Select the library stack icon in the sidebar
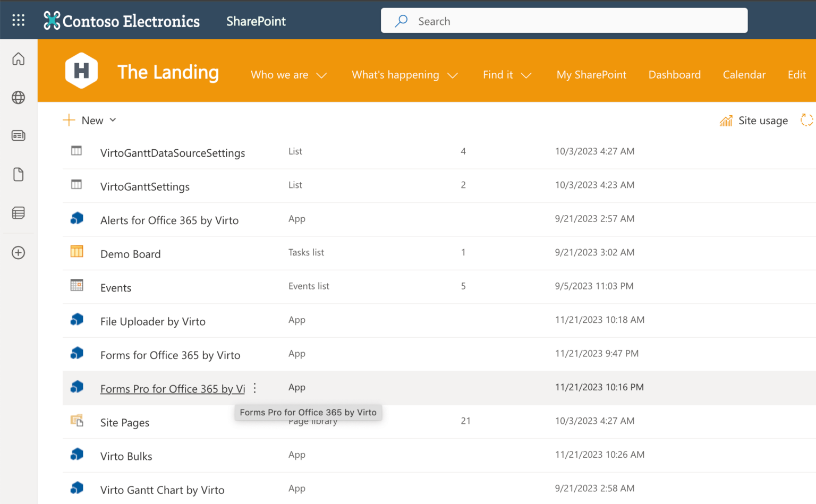This screenshot has height=504, width=816. 18,212
